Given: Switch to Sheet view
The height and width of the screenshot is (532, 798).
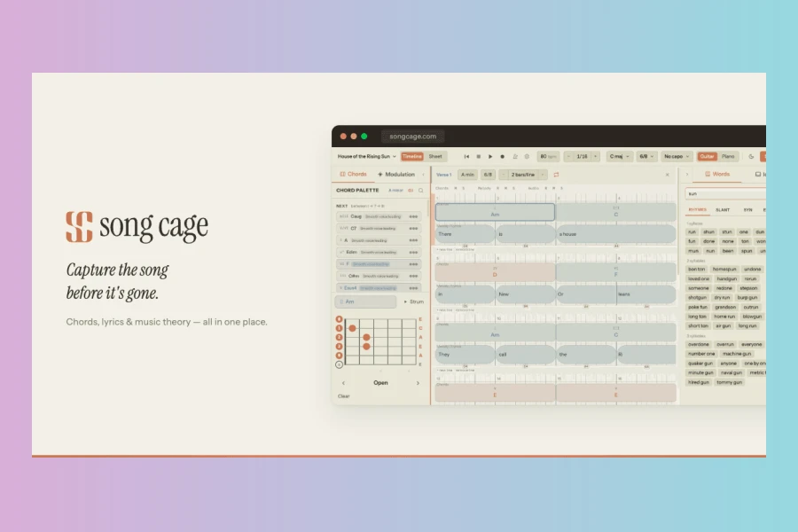Looking at the screenshot, I should (x=435, y=156).
